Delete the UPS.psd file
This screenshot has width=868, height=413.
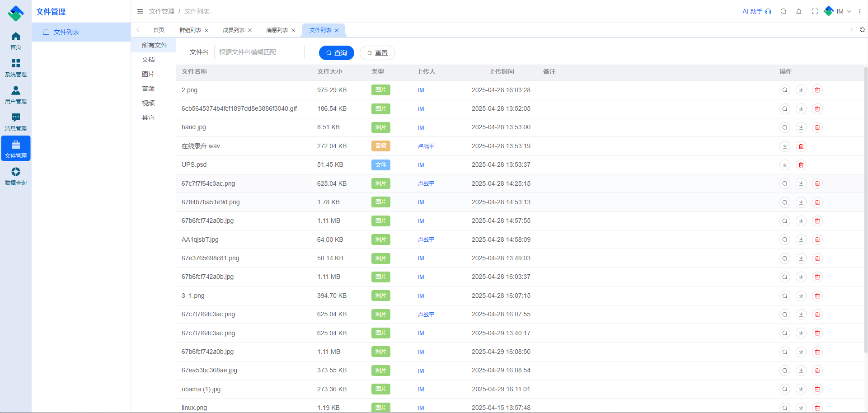(801, 165)
